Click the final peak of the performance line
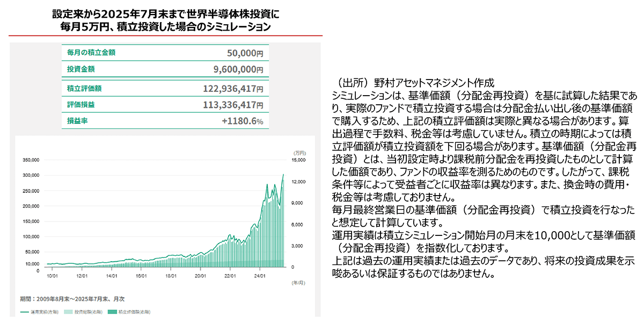This screenshot has width=644, height=330. click(283, 175)
